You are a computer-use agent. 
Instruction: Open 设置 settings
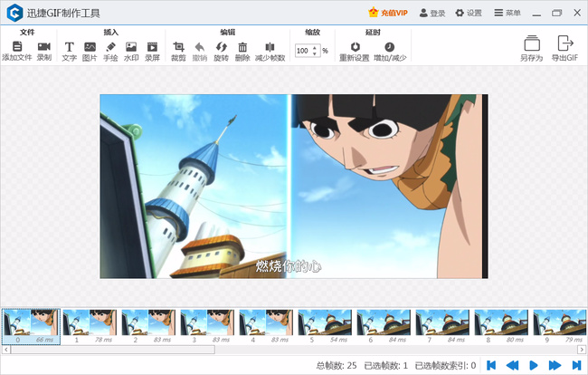(469, 13)
